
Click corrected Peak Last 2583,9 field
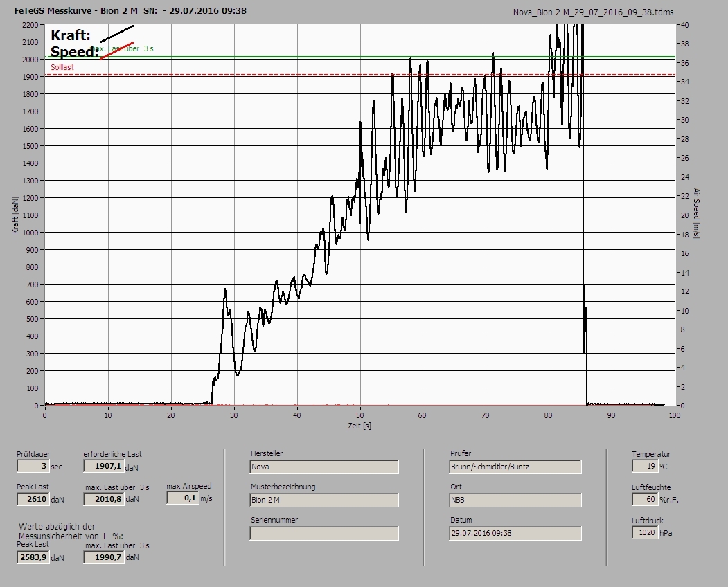[x=33, y=557]
